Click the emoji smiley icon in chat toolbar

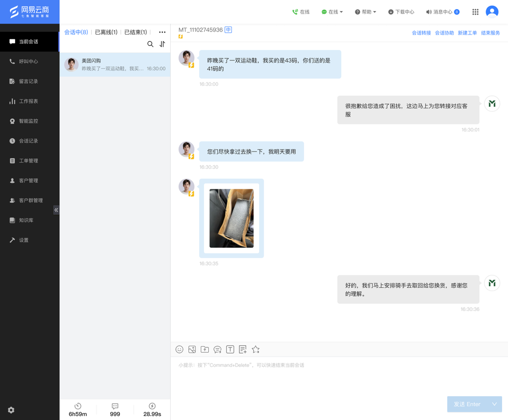179,349
